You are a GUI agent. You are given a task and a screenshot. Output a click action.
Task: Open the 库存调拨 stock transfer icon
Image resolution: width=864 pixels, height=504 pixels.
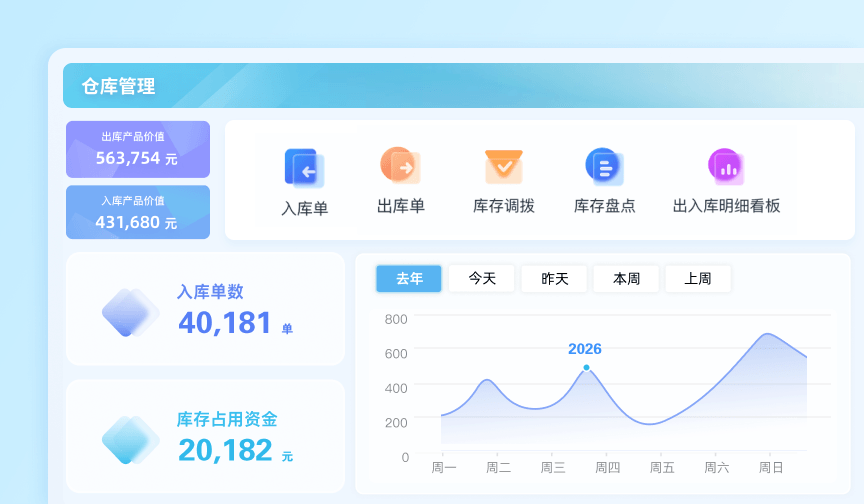(504, 167)
